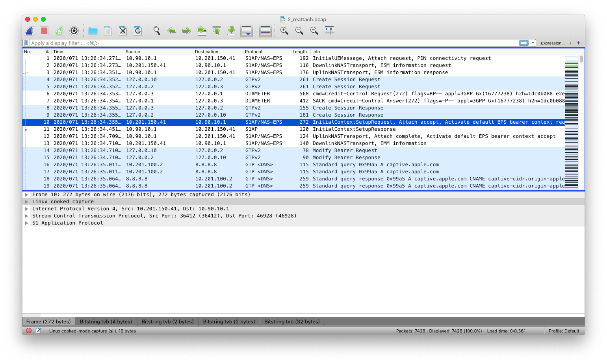Screen dimensions: 607x364
Task: Switch to the Frame (272 bytes) tab
Action: tap(48, 321)
